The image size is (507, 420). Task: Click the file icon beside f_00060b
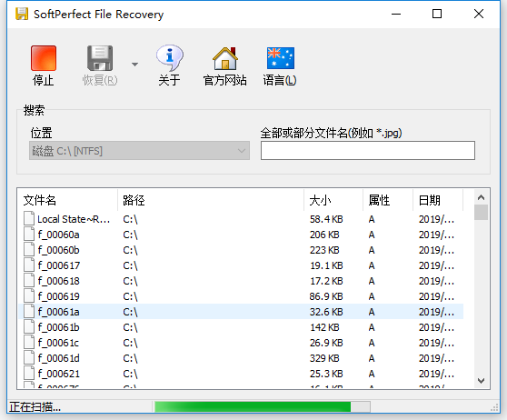pyautogui.click(x=29, y=249)
